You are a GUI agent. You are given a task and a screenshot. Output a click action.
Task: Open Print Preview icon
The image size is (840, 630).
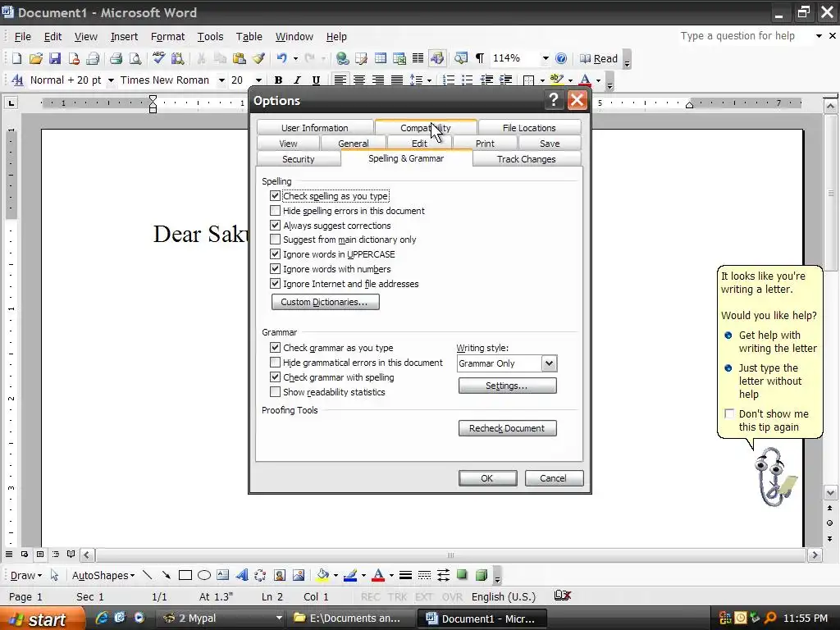[135, 58]
